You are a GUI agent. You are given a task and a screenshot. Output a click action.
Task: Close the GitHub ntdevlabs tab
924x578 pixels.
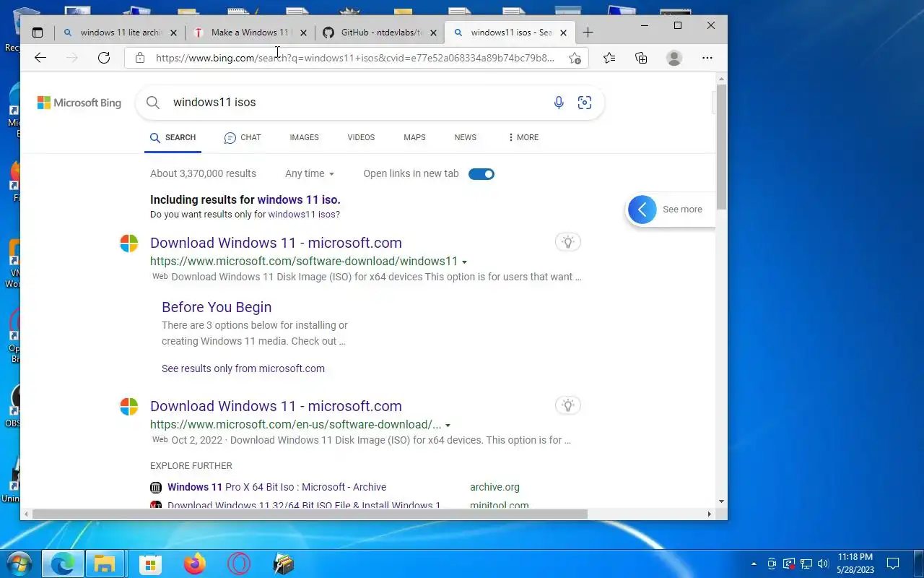[x=433, y=33]
